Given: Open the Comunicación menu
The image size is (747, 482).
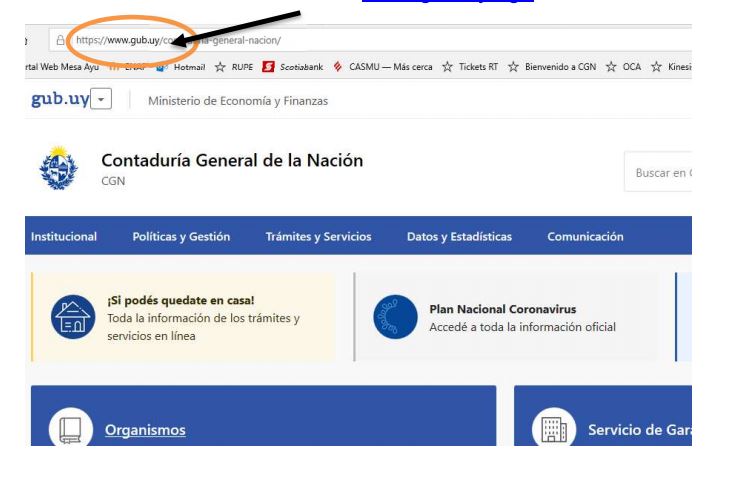Looking at the screenshot, I should click(585, 237).
